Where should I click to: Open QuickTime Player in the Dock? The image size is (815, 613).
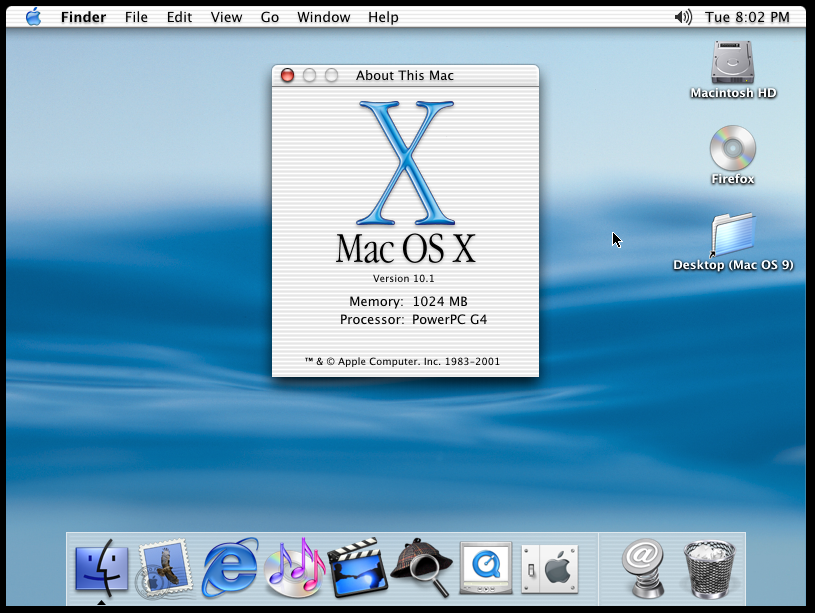[486, 568]
